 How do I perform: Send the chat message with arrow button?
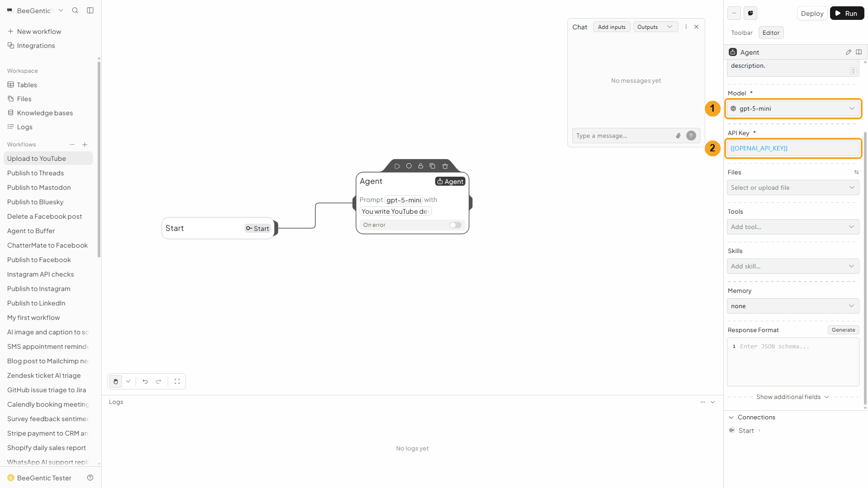(x=691, y=136)
